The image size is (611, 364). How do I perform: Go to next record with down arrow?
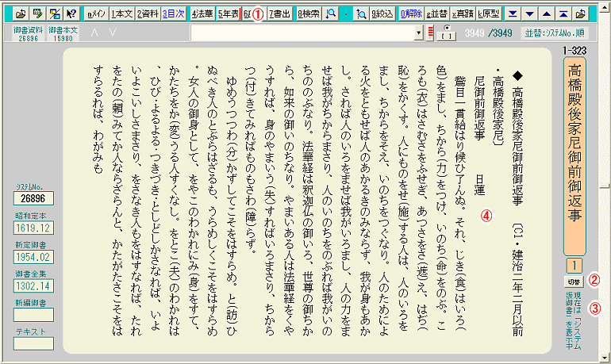point(529,13)
